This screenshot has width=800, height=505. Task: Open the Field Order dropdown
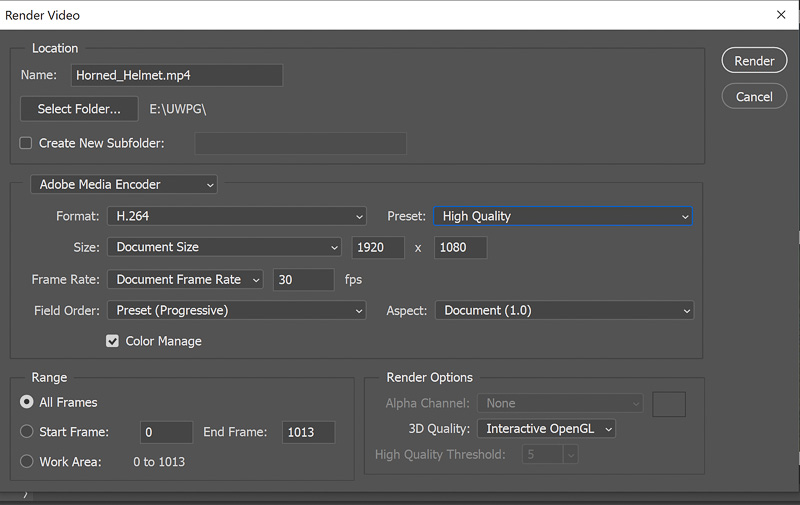(x=237, y=310)
